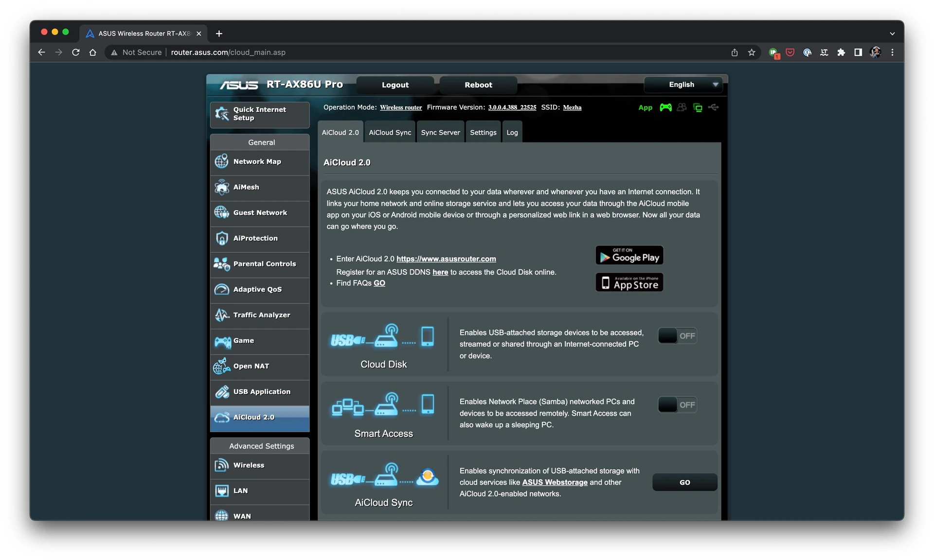Click the FAQs GO link

tap(379, 283)
